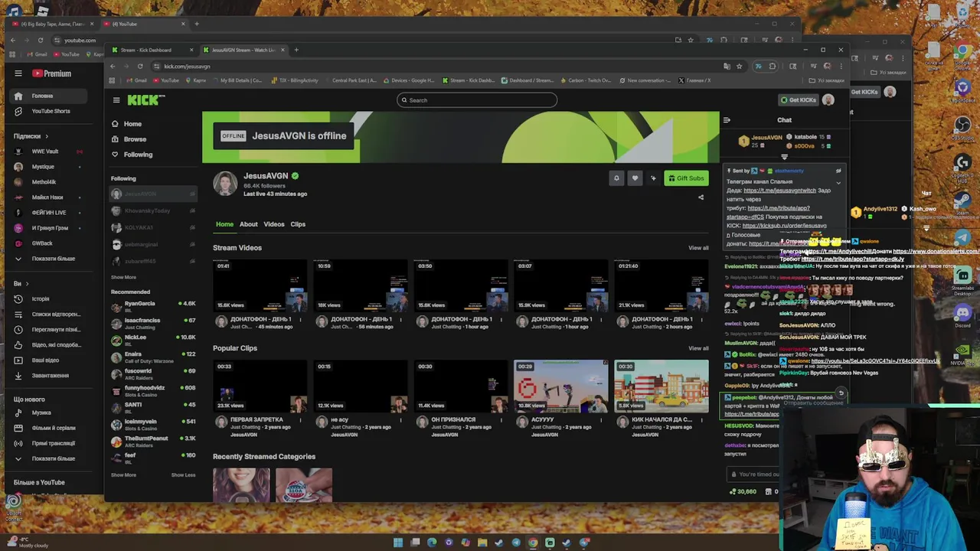Switch to Stream - Kick Dashboard browser tab
Screen dimensions: 980x551
pyautogui.click(x=152, y=50)
